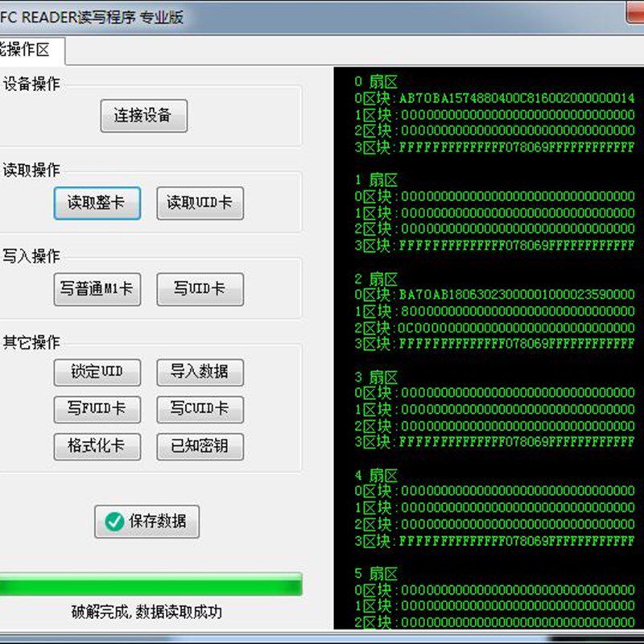Select sector 4 block 0 zeros row
This screenshot has height=644, width=644.
pyautogui.click(x=494, y=491)
